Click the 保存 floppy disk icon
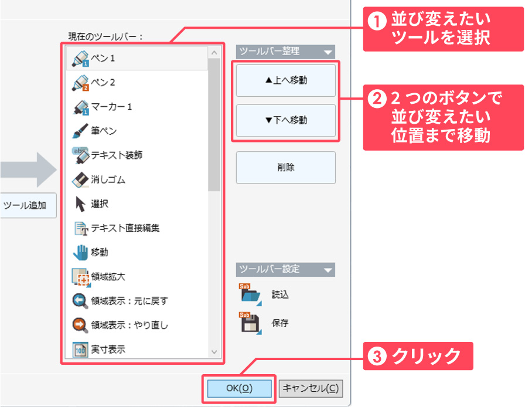The image size is (532, 407). pos(250,323)
